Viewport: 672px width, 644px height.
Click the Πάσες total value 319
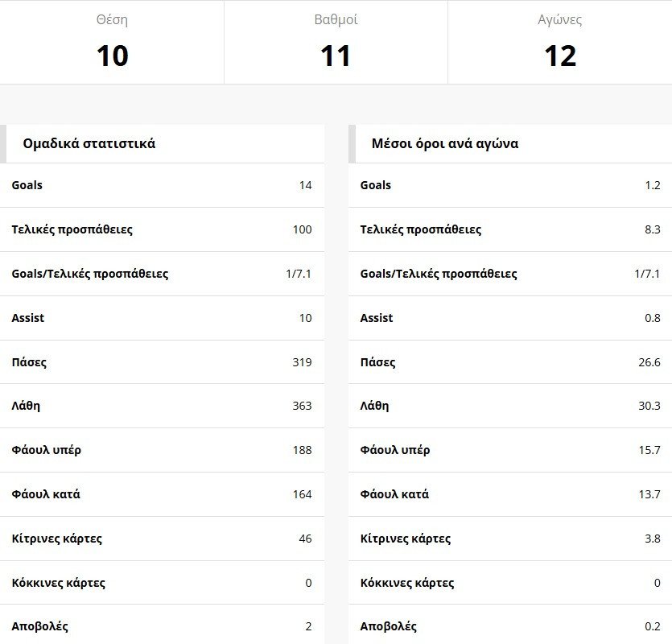[302, 362]
